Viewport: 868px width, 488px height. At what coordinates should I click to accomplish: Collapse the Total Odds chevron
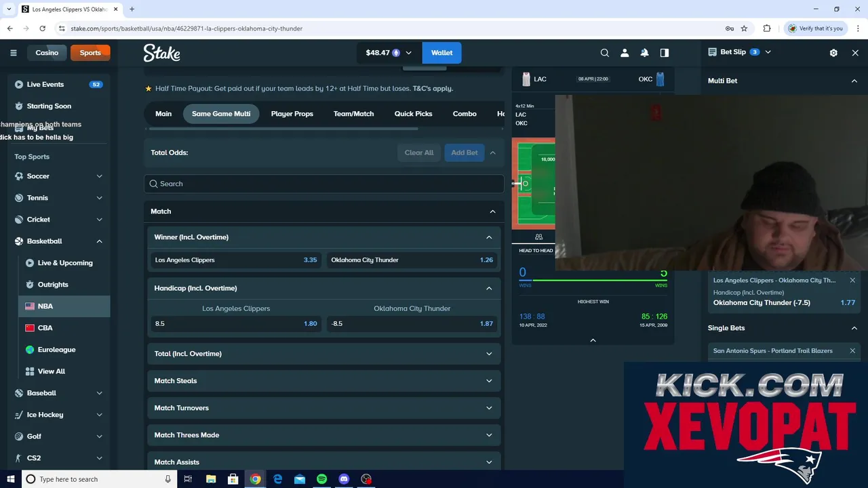coord(493,152)
